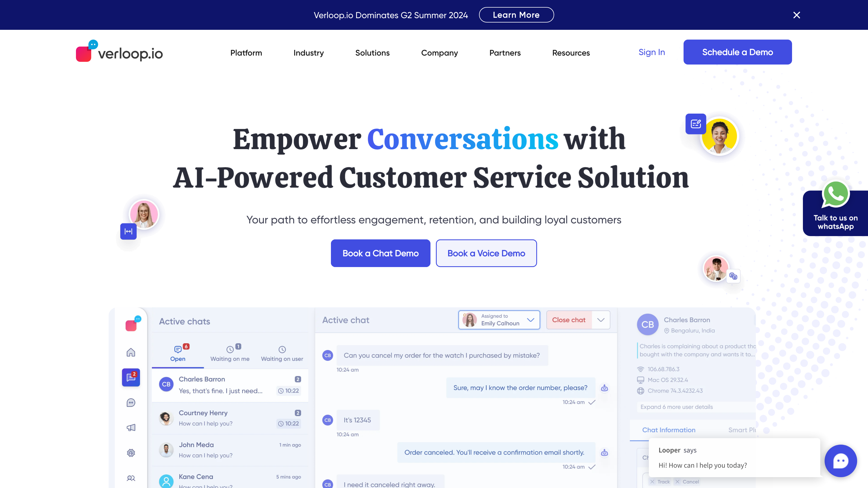Click the WhatsApp contact icon top right
The height and width of the screenshot is (488, 868).
tap(835, 193)
